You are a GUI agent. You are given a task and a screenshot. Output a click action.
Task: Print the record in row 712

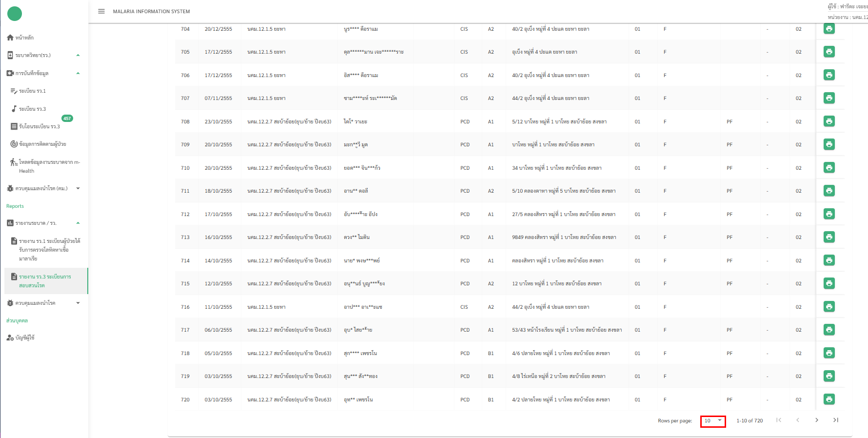coord(829,214)
